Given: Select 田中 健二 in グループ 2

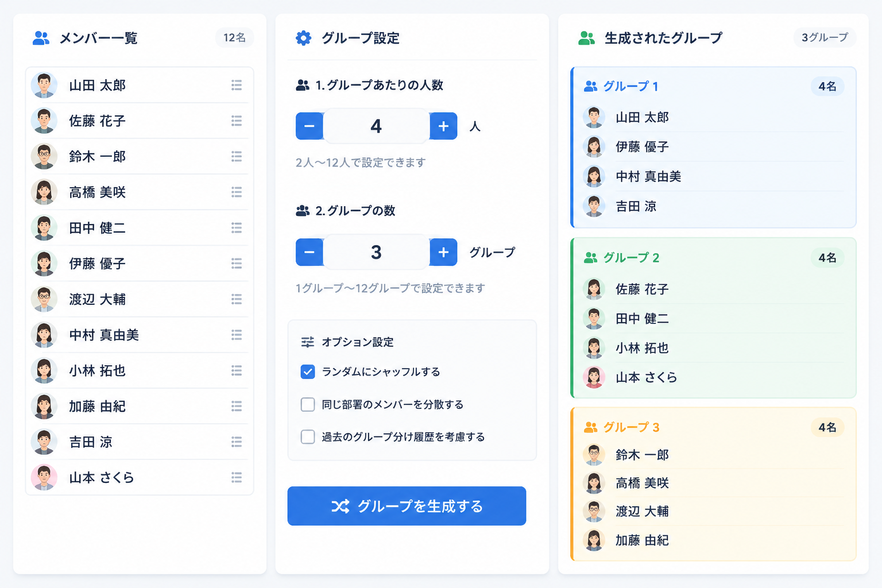Looking at the screenshot, I should tap(713, 319).
